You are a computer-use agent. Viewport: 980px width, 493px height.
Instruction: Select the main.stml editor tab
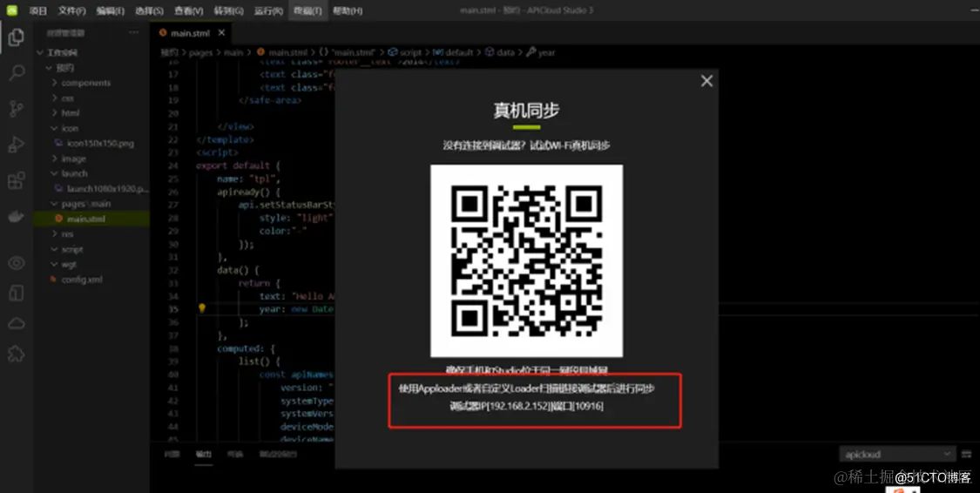click(191, 32)
